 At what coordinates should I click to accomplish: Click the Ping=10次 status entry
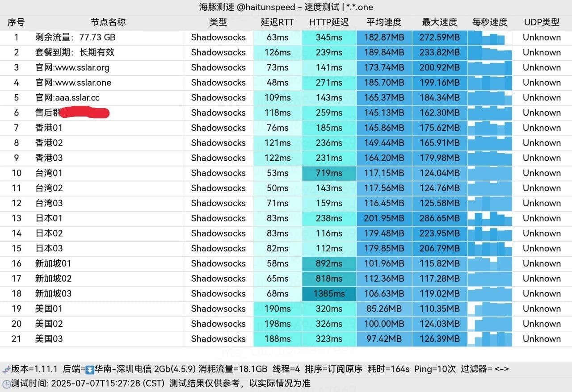435,370
